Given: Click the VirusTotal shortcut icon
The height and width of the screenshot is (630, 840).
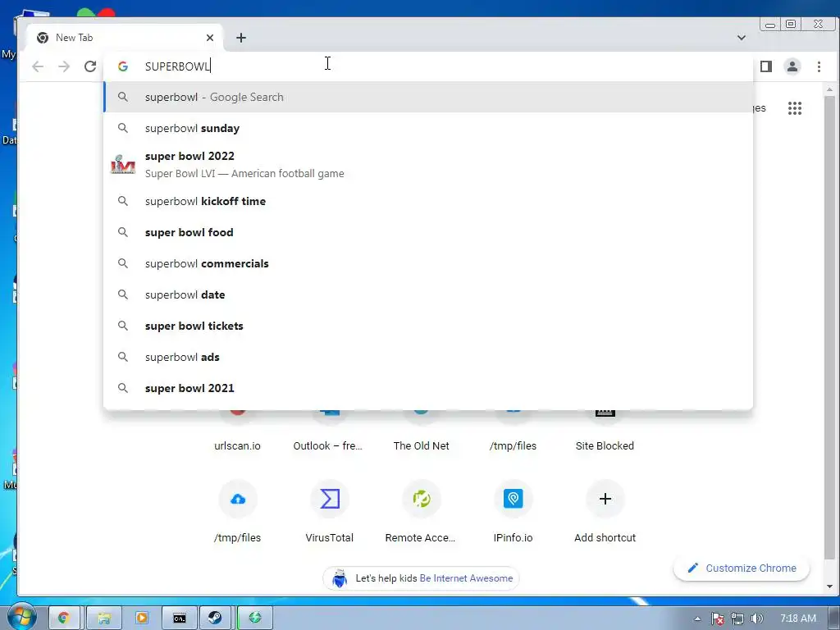Looking at the screenshot, I should 330,500.
